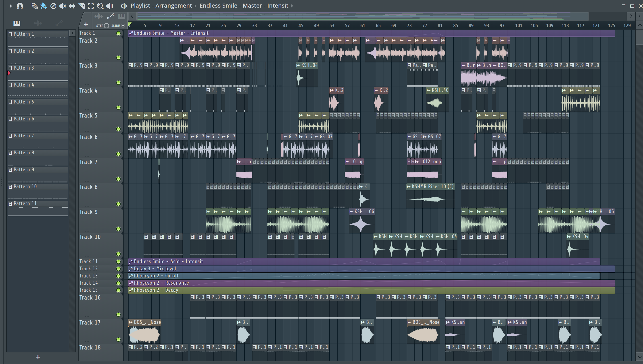Select the Paint brush tool
Screen dimensions: 643x364
click(44, 6)
